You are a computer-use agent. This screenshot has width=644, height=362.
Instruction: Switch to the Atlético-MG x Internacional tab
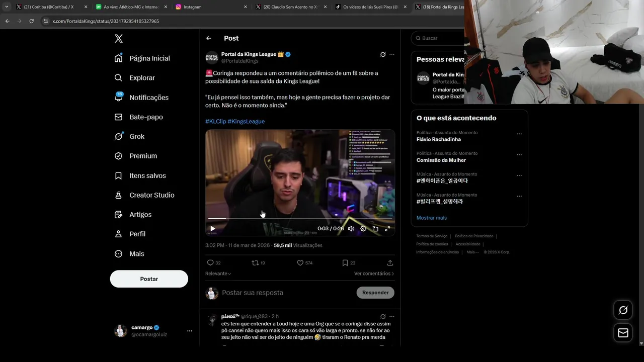(131, 7)
